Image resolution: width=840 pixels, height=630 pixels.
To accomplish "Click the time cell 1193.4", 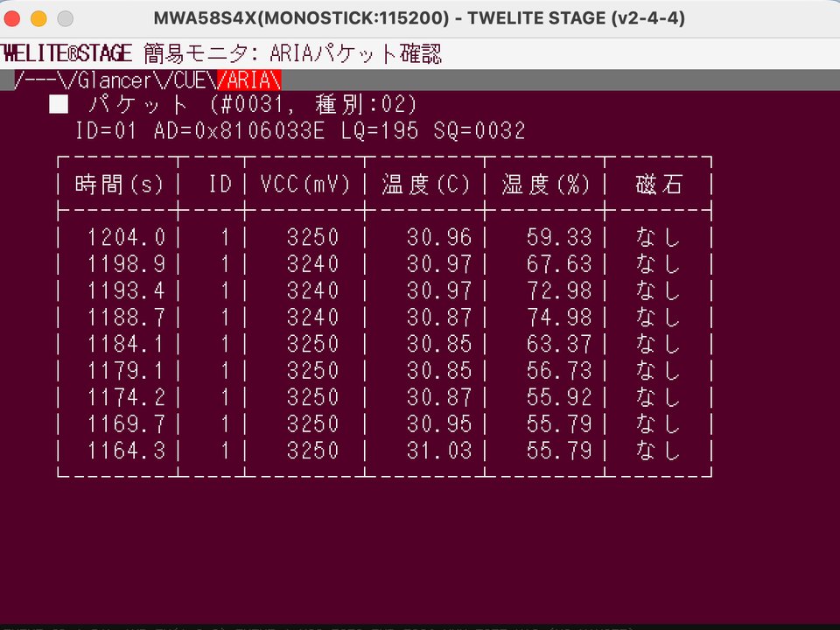I will point(126,290).
